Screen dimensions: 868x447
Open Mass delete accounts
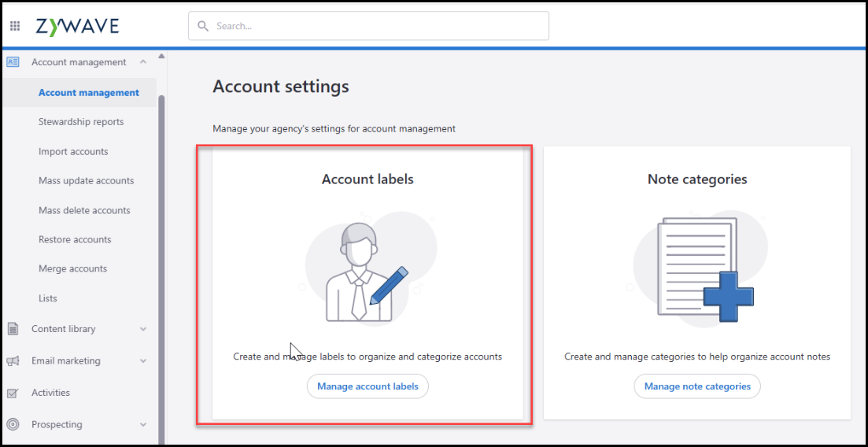point(84,210)
